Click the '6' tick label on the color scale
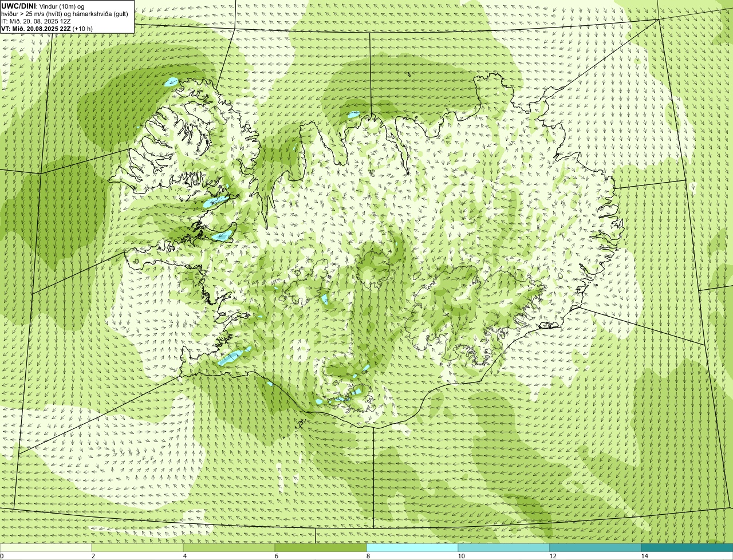733x560 pixels. 277,556
